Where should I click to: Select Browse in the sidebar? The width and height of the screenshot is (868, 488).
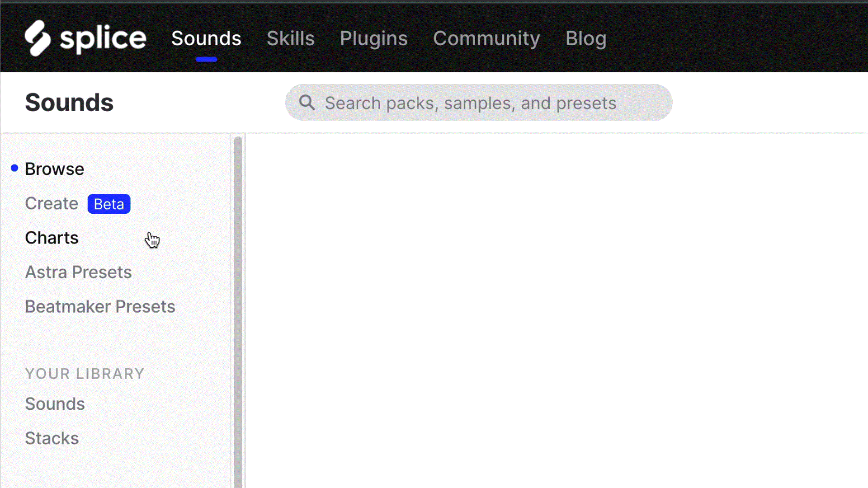click(x=54, y=169)
